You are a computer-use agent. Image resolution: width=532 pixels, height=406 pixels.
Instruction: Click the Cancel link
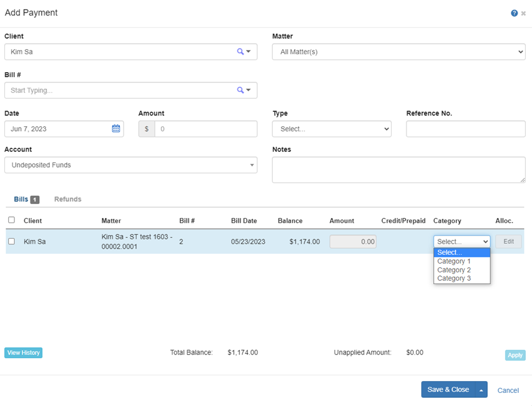(508, 390)
